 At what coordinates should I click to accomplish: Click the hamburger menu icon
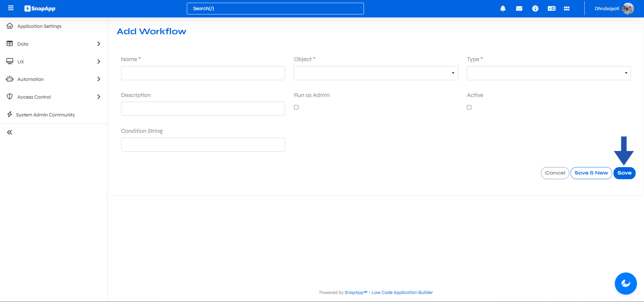(11, 8)
